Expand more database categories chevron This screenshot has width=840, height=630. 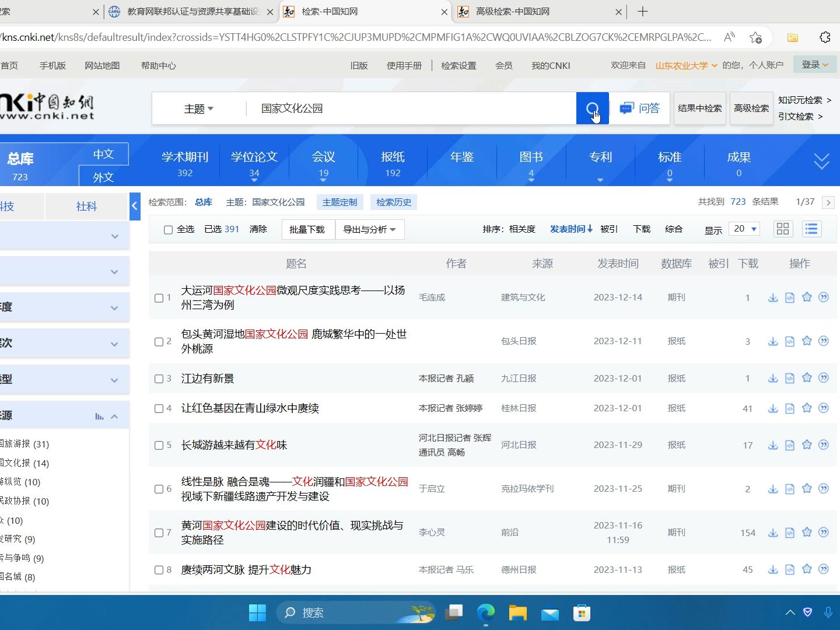[821, 161]
